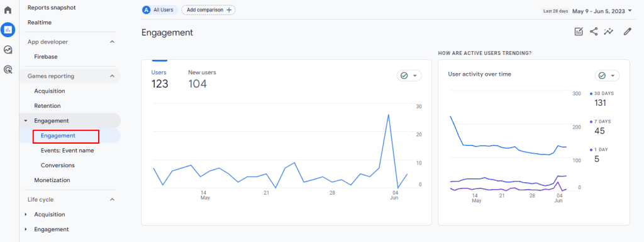Click the May 9 - Jun 5, 2023 date range
This screenshot has width=644, height=242.
(x=599, y=11)
